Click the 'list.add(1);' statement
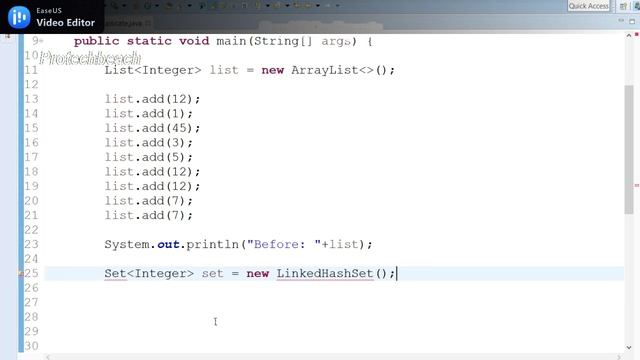 point(149,113)
